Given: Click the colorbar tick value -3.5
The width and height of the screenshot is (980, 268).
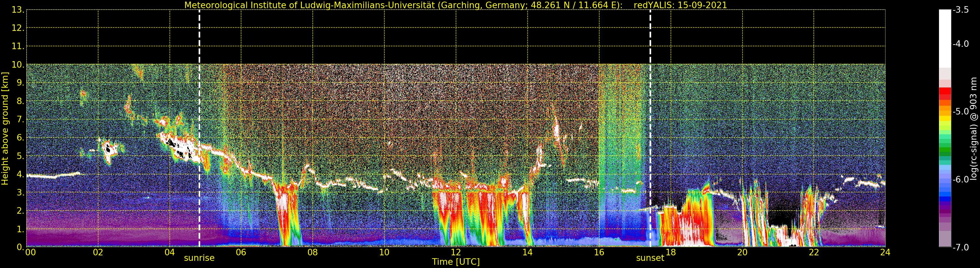Looking at the screenshot, I should point(960,10).
